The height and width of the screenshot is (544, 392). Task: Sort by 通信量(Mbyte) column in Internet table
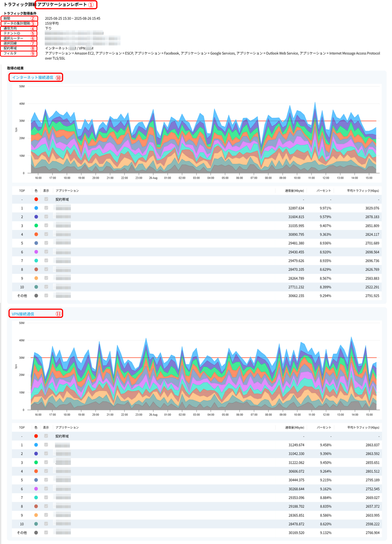click(x=294, y=191)
